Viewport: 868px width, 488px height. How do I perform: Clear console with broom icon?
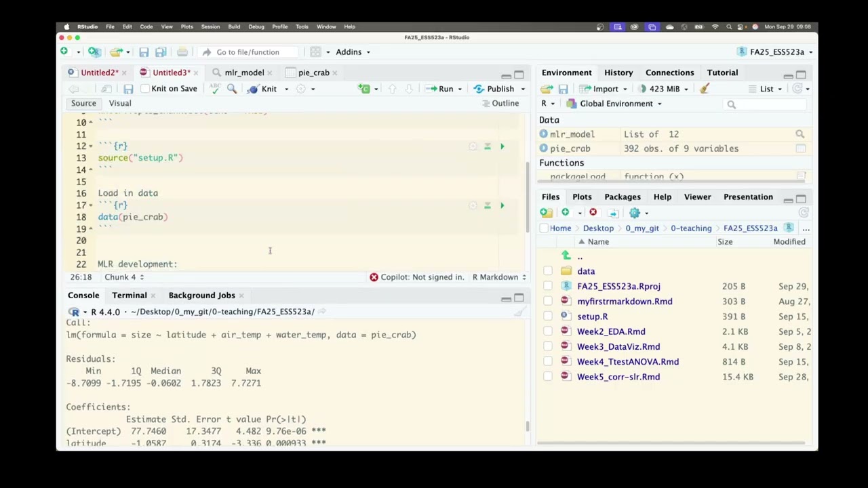click(519, 312)
